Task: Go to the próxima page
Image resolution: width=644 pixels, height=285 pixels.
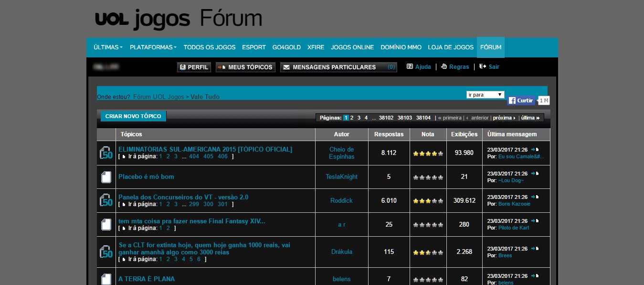Action: 504,118
